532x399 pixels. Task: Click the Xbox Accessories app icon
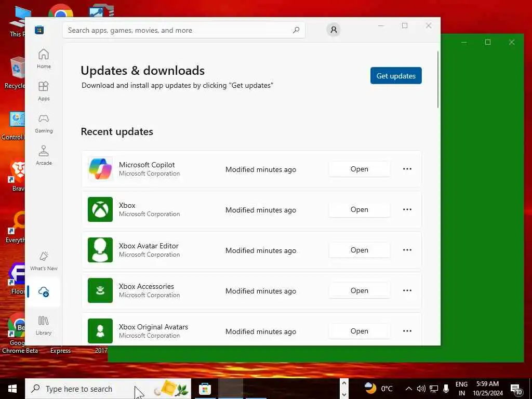[100, 290]
